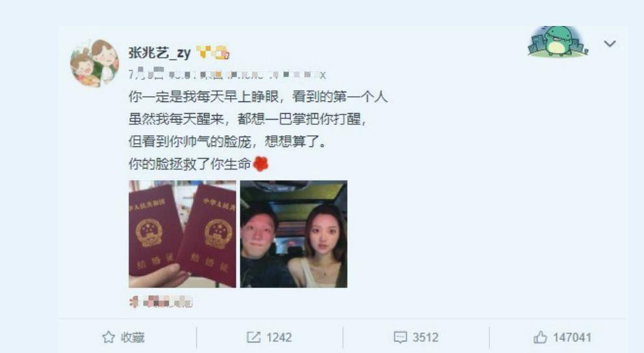
Task: Click the blurred tag below the photos
Action: [x=161, y=302]
